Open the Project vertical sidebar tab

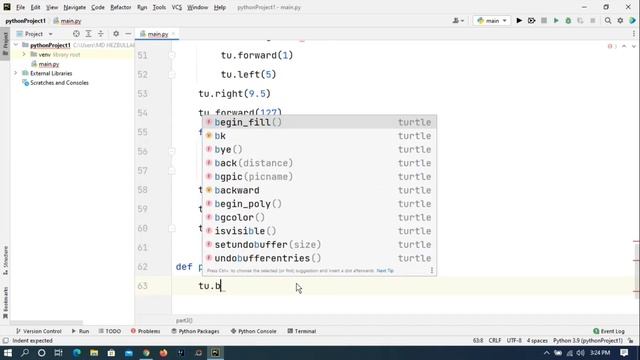(5, 44)
